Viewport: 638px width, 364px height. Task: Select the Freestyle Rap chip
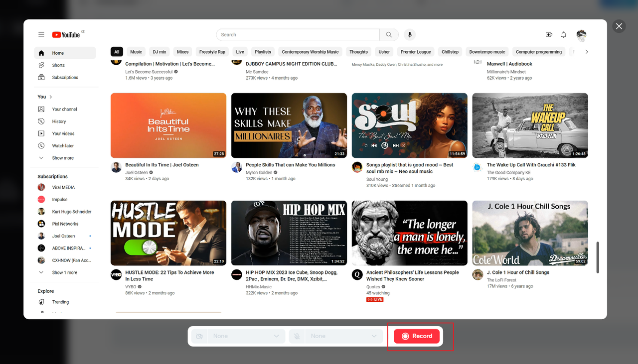tap(212, 52)
